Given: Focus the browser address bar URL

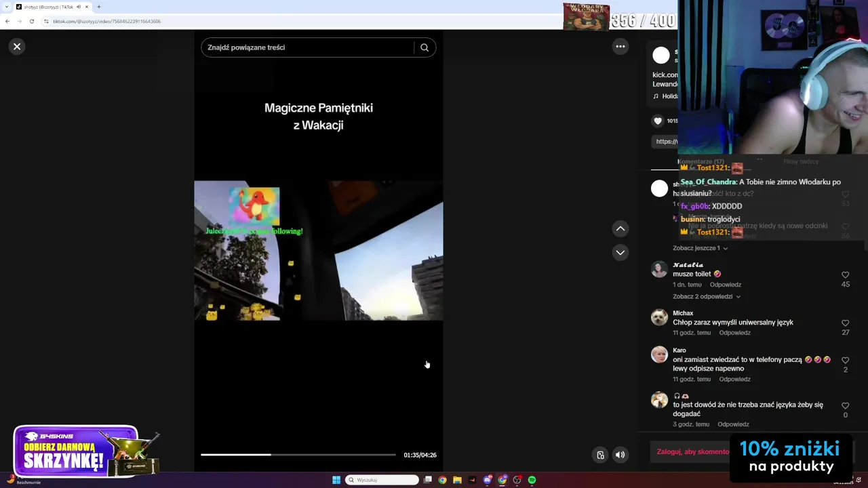Looking at the screenshot, I should coord(106,21).
